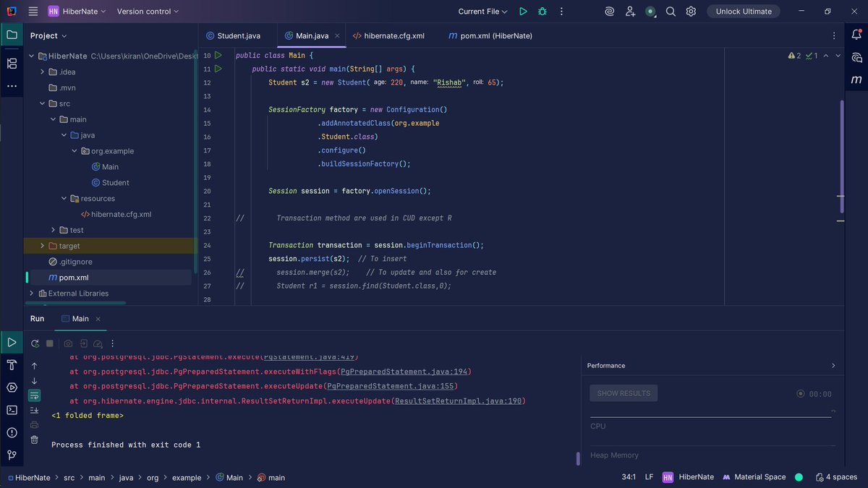This screenshot has height=488, width=868.
Task: Open the AI Assistant swirl icon
Action: point(610,12)
